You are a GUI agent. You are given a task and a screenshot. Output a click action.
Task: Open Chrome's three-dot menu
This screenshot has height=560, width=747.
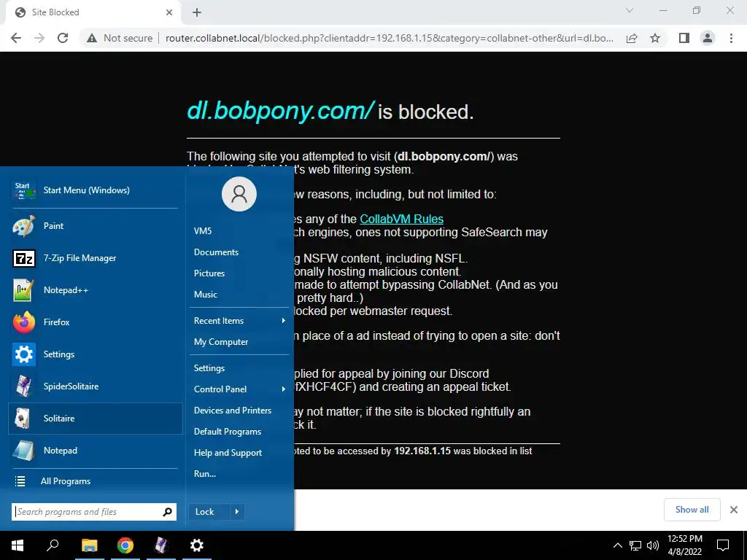[x=731, y=38]
